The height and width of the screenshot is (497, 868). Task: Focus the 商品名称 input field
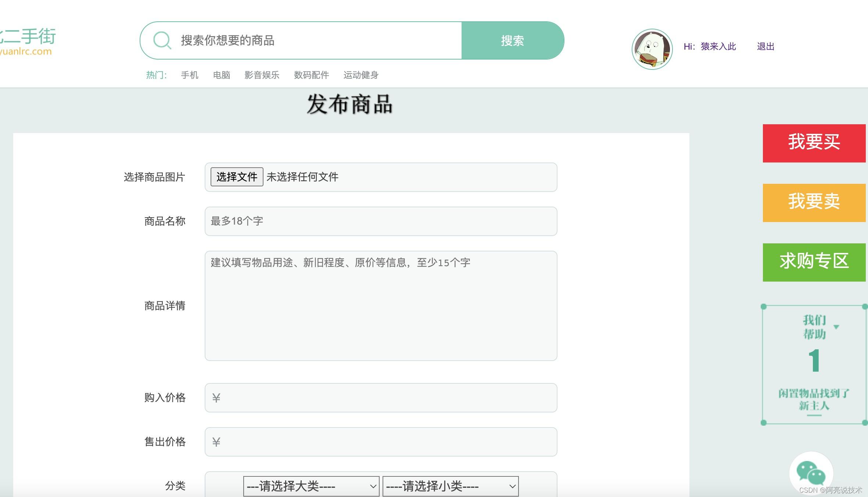click(x=381, y=221)
